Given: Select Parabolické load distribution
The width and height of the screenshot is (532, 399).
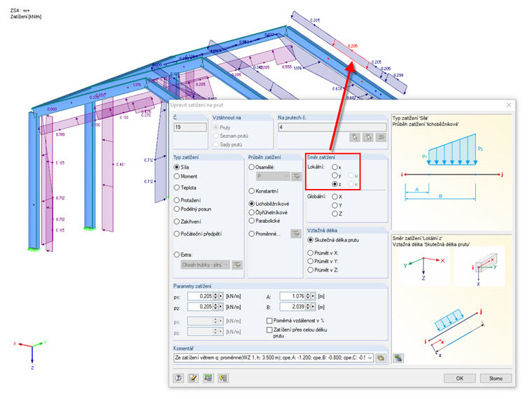Looking at the screenshot, I should coord(252,220).
